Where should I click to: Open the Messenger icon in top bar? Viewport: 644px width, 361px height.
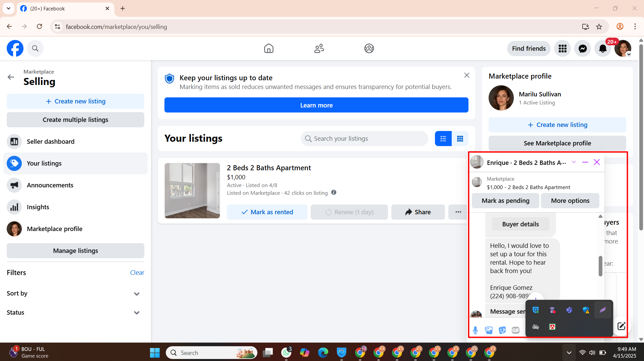point(583,48)
